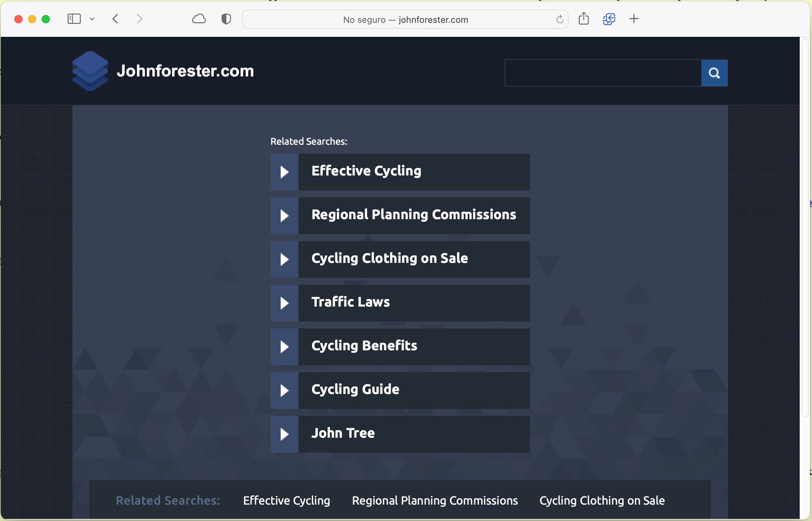Open the Cycling Benefits search result
812x521 pixels.
click(414, 347)
